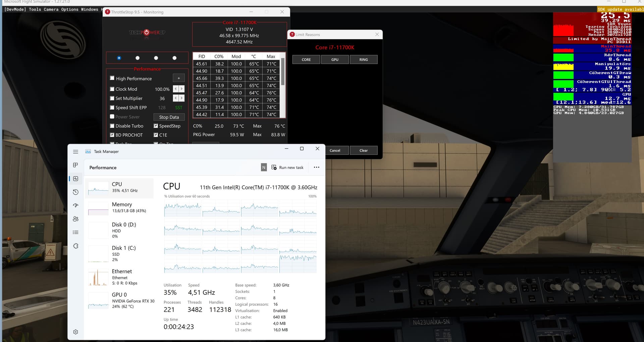This screenshot has width=644, height=342.
Task: Click the SDK update available notice
Action: point(621,9)
